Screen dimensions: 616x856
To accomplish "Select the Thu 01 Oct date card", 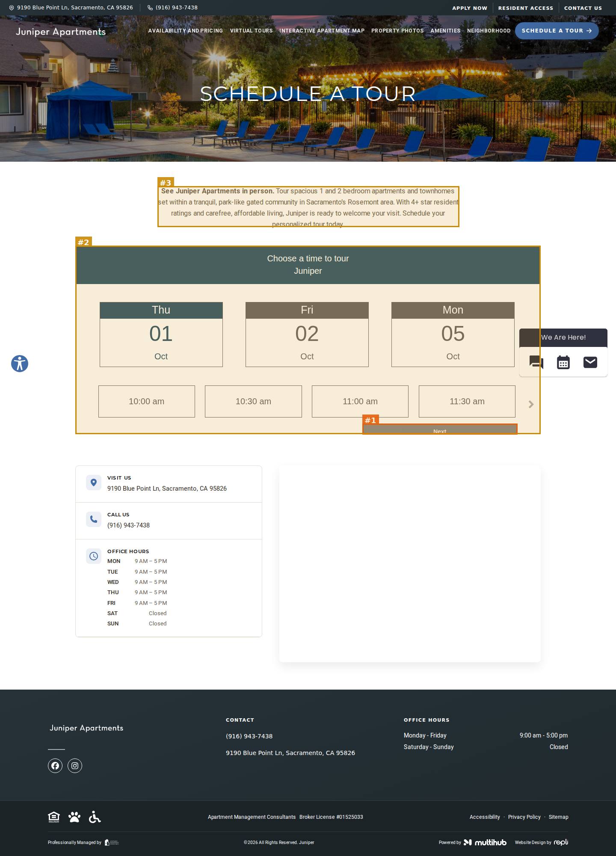I will click(161, 335).
